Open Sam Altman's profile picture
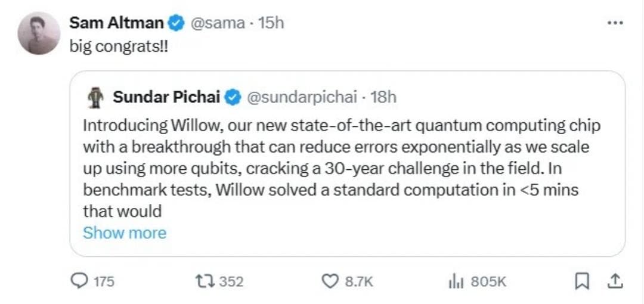The width and height of the screenshot is (644, 304). [x=39, y=33]
